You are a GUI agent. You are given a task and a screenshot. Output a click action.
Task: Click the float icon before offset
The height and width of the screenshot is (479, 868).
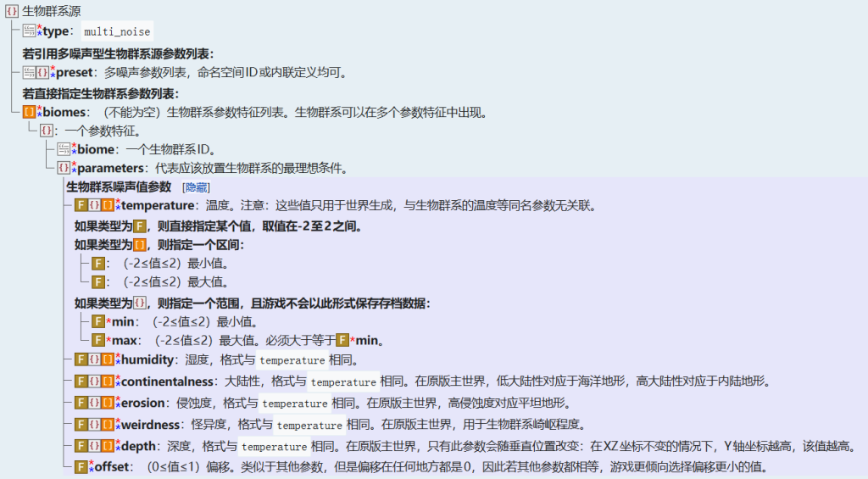pos(81,466)
